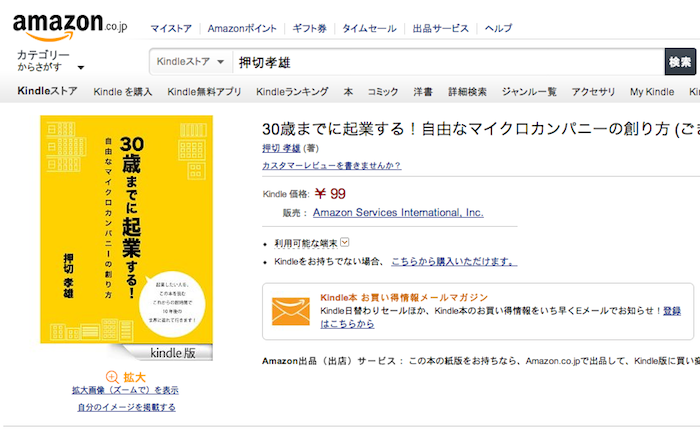Click 拡大画像（ズームで）を表示 link
The height and width of the screenshot is (429, 700).
coord(125,390)
